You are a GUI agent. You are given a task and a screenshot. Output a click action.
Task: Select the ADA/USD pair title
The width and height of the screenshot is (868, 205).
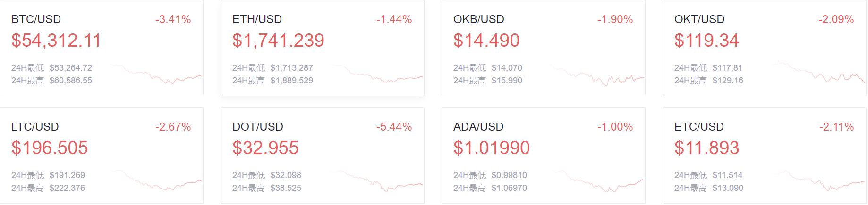point(478,127)
